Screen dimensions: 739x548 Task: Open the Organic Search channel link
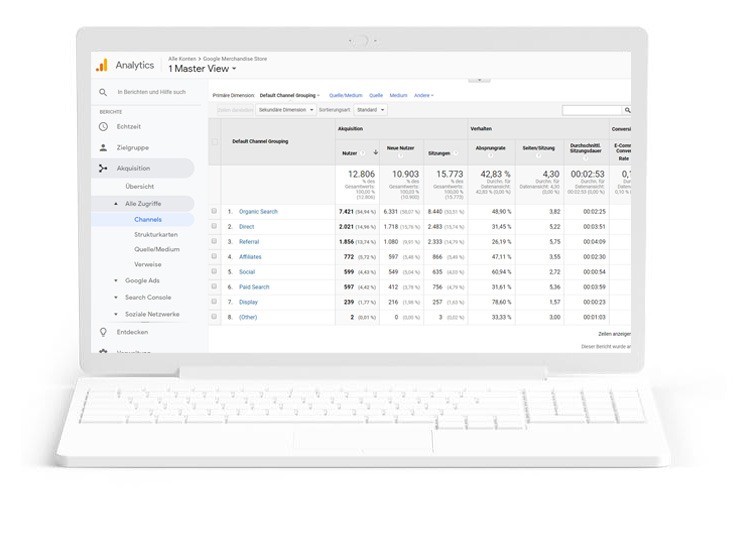258,212
